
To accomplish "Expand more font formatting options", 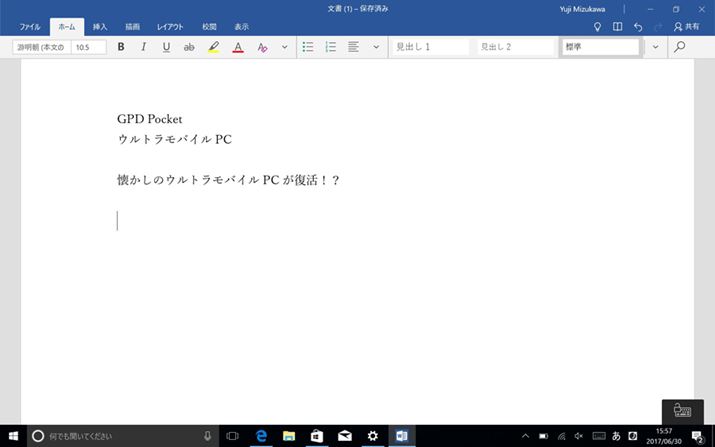I will tap(284, 47).
